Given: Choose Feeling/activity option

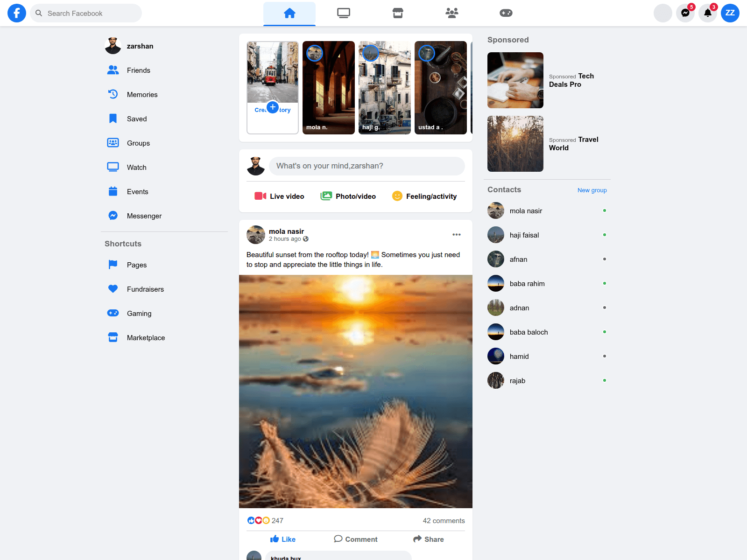Looking at the screenshot, I should point(424,196).
